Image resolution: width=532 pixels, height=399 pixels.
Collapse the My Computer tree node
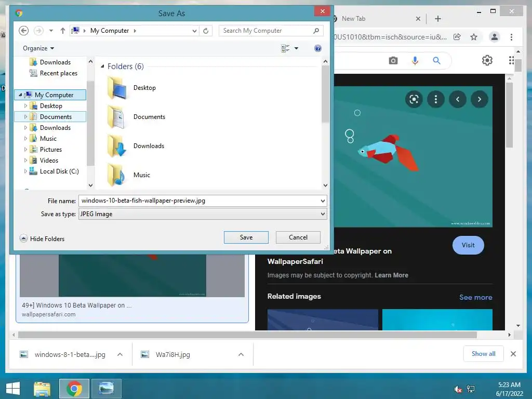[x=20, y=95]
